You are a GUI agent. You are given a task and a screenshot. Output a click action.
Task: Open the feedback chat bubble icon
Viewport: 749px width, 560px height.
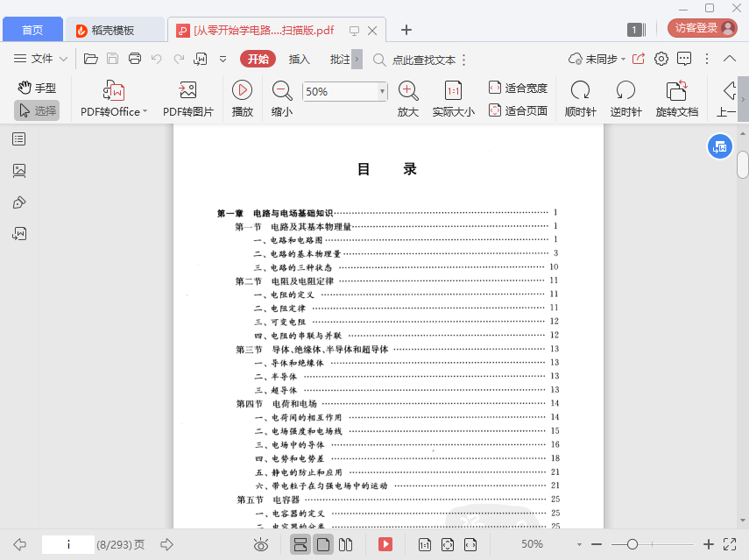click(684, 59)
